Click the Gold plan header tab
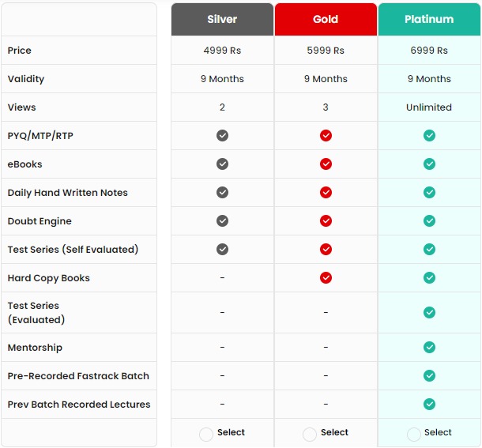Viewport: 482px width, 448px height. (x=326, y=19)
